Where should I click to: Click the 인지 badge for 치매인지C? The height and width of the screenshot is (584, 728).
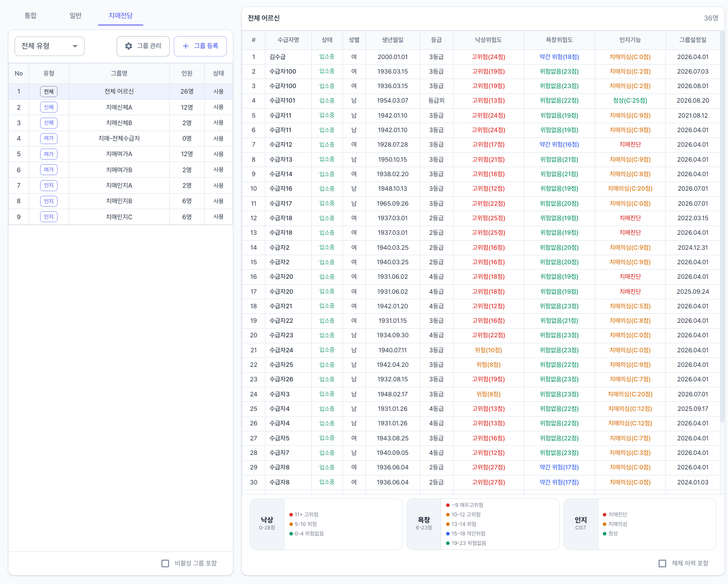point(49,217)
